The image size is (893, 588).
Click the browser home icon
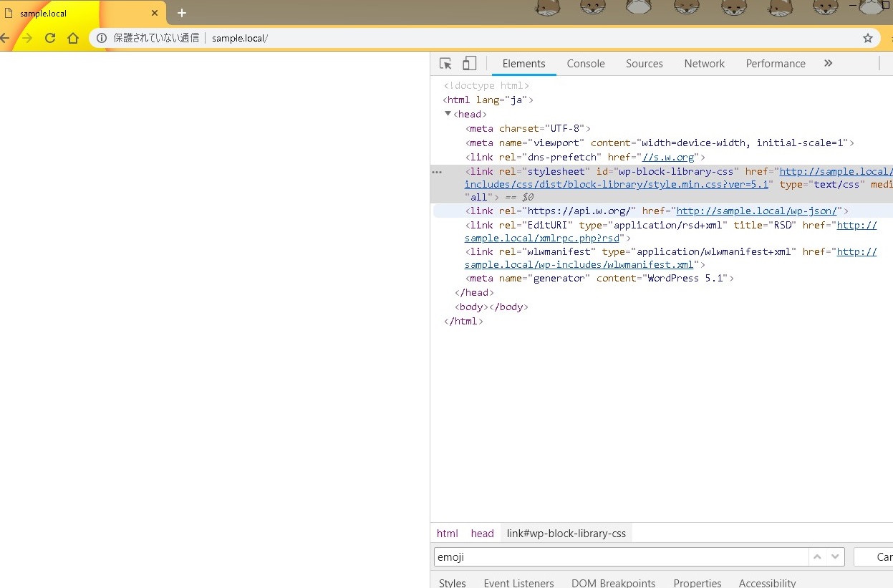[x=74, y=38]
